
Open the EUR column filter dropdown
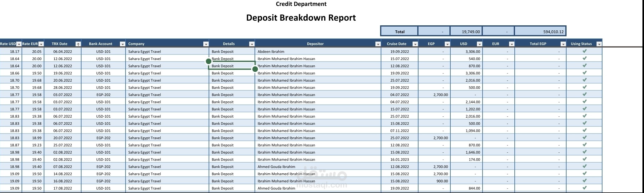(512, 44)
